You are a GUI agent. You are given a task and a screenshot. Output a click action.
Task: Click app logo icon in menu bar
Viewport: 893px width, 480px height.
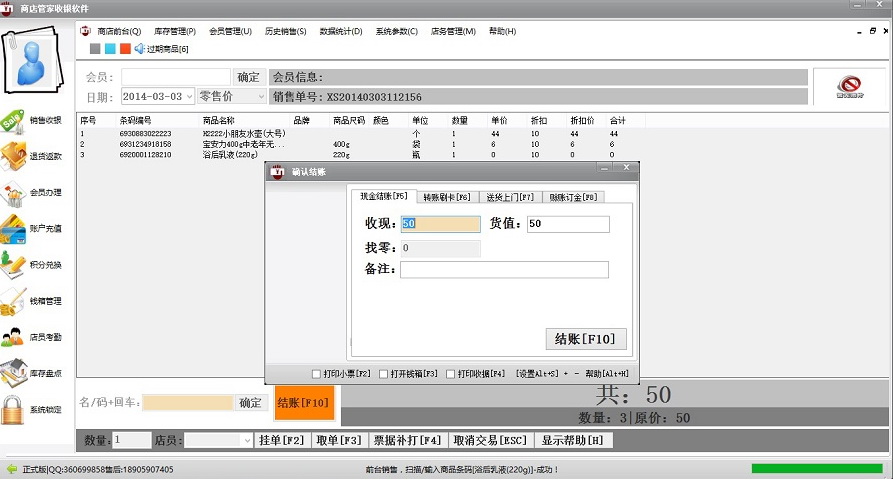click(x=85, y=31)
